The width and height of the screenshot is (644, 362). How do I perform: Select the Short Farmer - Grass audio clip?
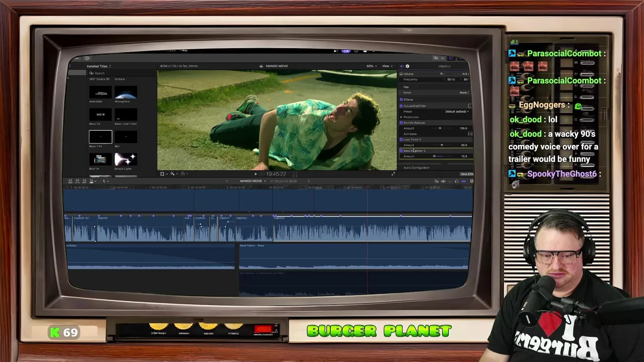[354, 256]
